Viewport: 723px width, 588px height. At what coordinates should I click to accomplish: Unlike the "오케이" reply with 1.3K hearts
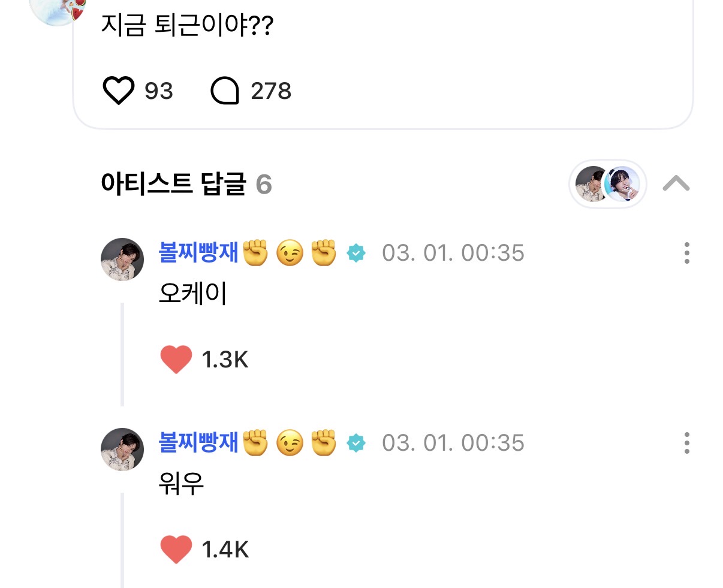click(x=176, y=360)
